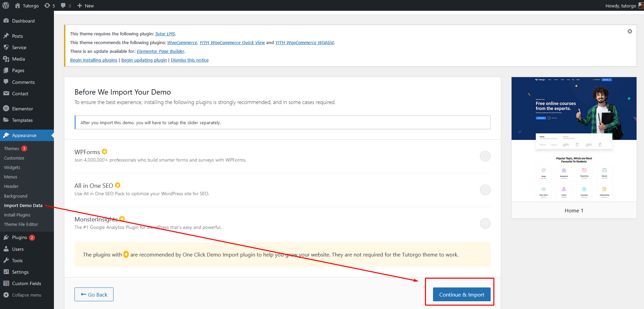Click the Home 1 demo preview thumbnail
The width and height of the screenshot is (644, 309).
[x=574, y=139]
